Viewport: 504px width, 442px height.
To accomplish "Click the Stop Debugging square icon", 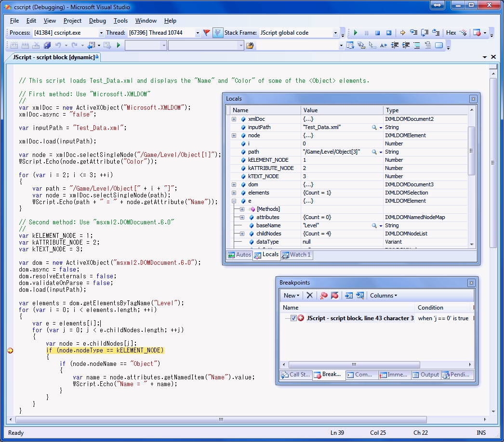I will coord(378,33).
